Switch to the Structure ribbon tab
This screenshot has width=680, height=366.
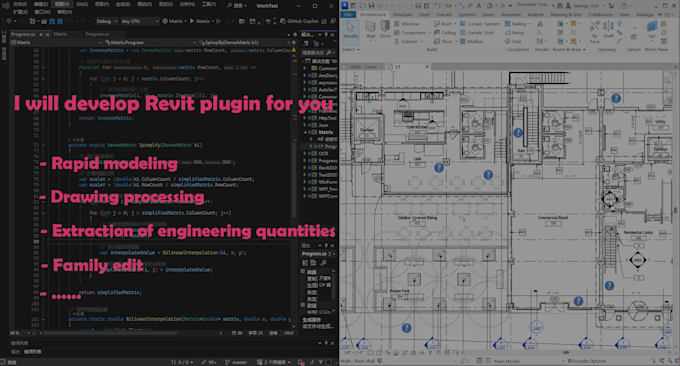pyautogui.click(x=402, y=14)
